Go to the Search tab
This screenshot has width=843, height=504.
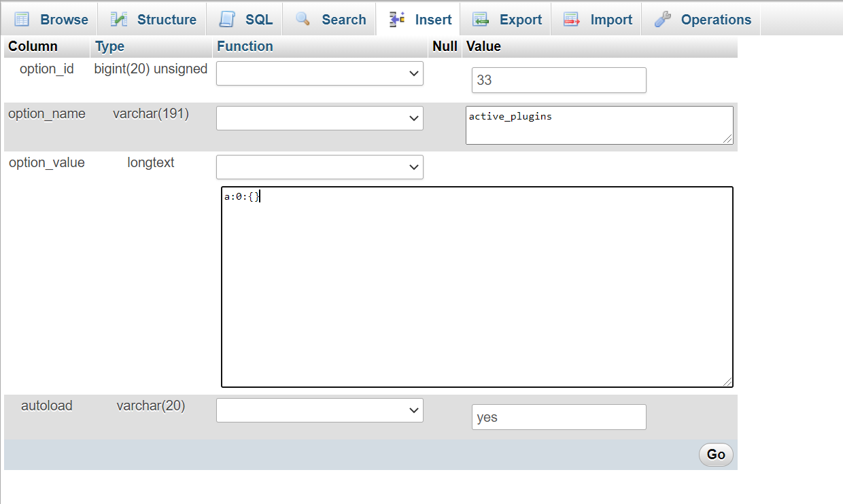pyautogui.click(x=330, y=20)
